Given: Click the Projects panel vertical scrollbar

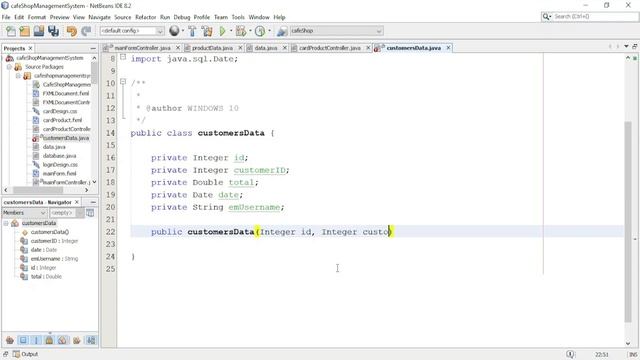Looking at the screenshot, I should [x=94, y=73].
